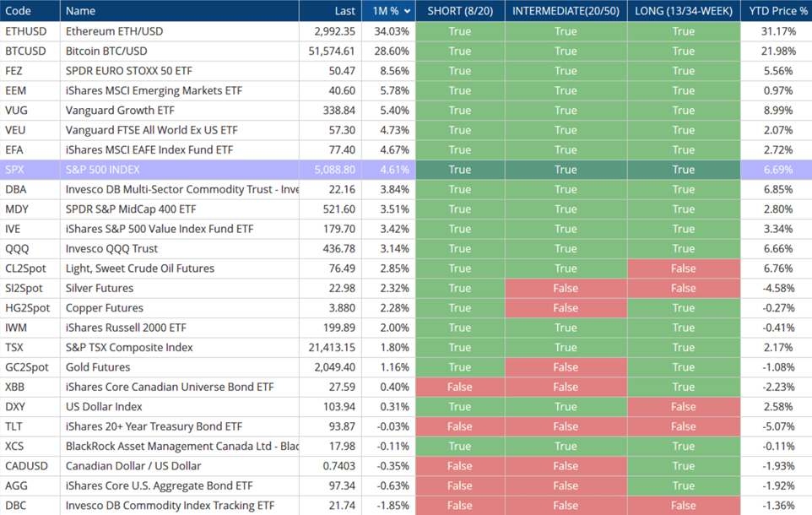The width and height of the screenshot is (812, 515).
Task: Click the LONG (13/34-WEEK) column header
Action: [x=682, y=11]
